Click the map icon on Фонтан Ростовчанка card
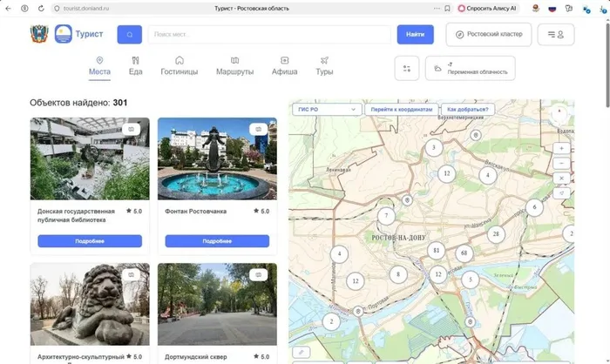610x364 pixels. pyautogui.click(x=258, y=129)
